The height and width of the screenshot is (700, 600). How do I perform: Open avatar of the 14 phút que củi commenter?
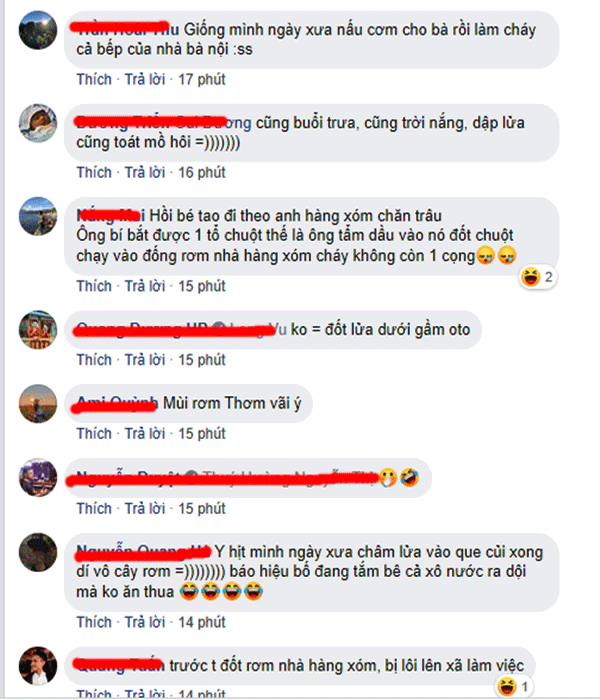click(38, 552)
